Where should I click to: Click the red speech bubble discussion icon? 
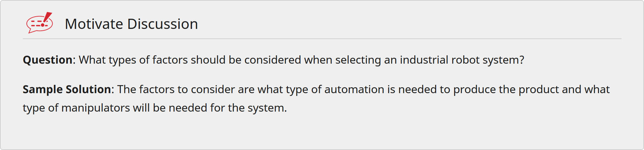pos(38,25)
